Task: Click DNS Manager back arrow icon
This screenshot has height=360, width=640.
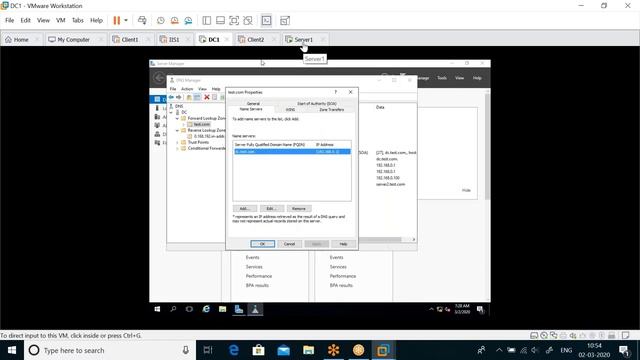Action: 171,97
